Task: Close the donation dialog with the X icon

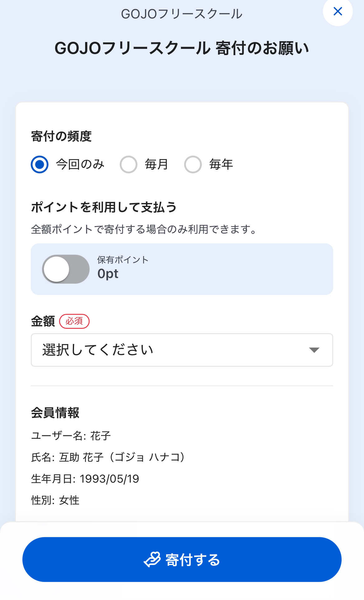Action: coord(338,12)
